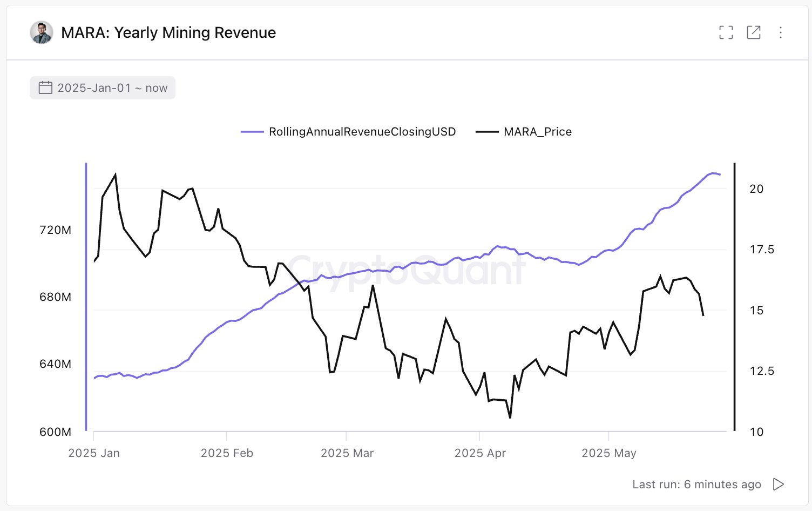Image resolution: width=812 pixels, height=511 pixels.
Task: Click the MARA: Yearly Mining Revenue title
Action: [168, 32]
